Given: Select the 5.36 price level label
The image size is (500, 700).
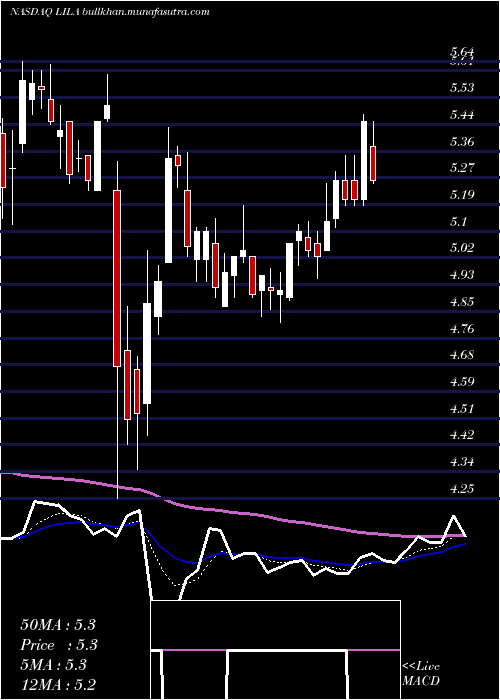Looking at the screenshot, I should tap(462, 142).
